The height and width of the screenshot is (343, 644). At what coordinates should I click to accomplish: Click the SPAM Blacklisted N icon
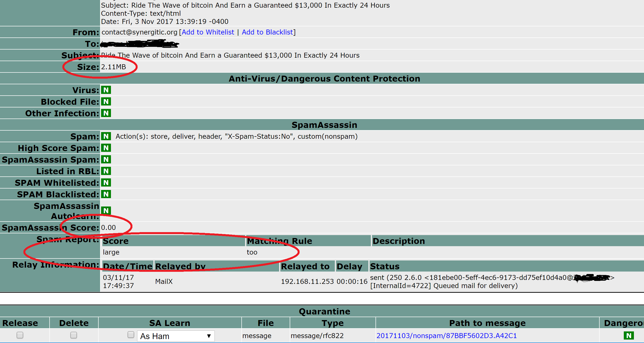(x=106, y=194)
